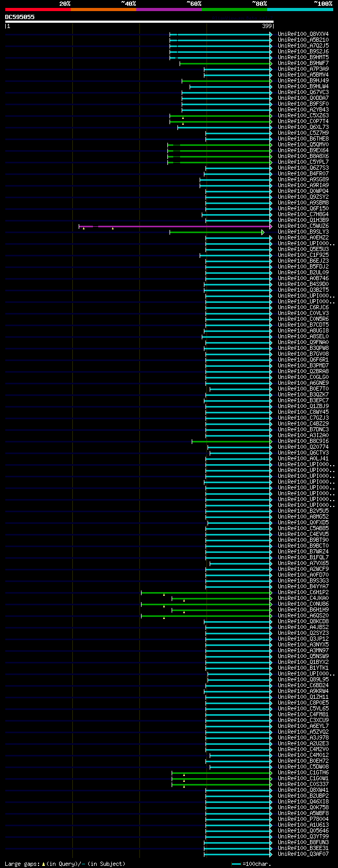Screen dimensions: 338x868
Task: Click the green alignment bar for UniRef100_B9HWF7
Action: pyautogui.click(x=226, y=63)
